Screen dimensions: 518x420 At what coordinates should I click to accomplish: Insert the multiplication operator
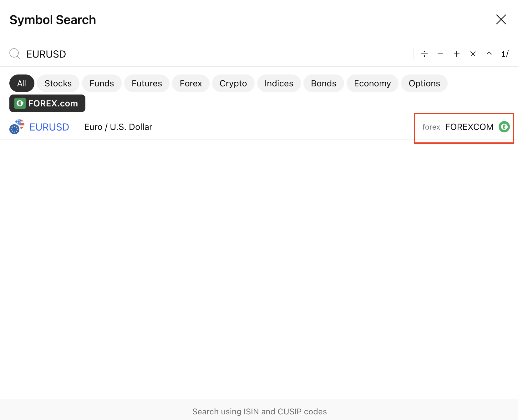click(473, 54)
